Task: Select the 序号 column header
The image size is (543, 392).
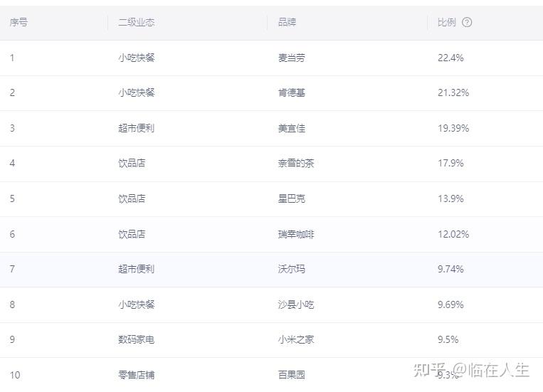Action: point(19,23)
